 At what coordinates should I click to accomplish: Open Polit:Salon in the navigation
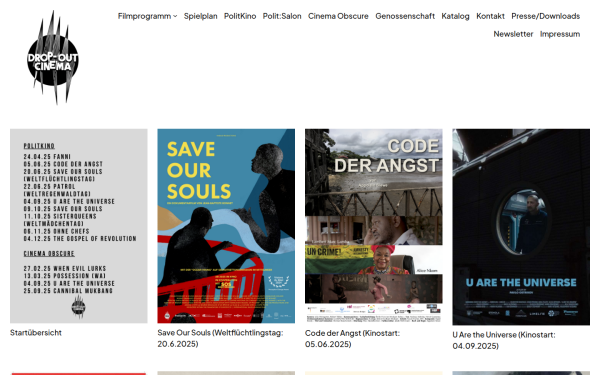click(282, 16)
